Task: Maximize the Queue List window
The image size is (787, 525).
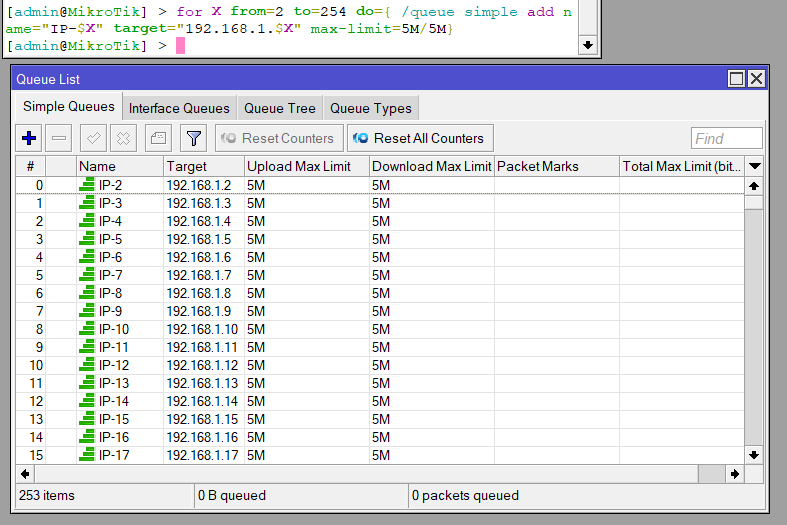Action: tap(737, 79)
